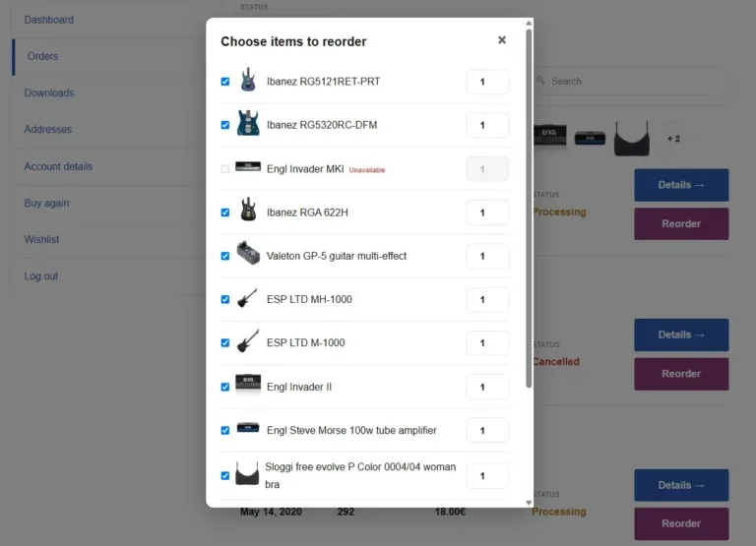Click ESP LTD M-1000 guitar thumbnail
This screenshot has width=756, height=546.
(248, 340)
